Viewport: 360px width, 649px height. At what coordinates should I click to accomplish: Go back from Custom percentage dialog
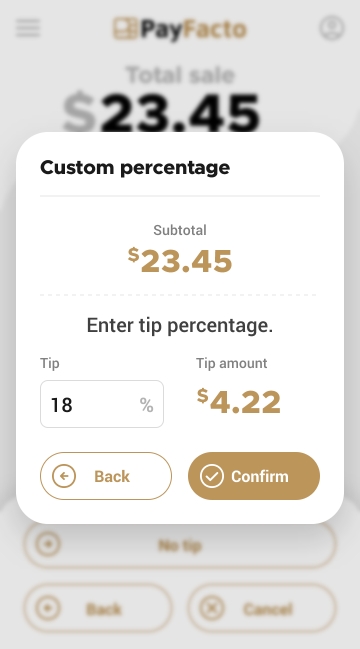[106, 476]
